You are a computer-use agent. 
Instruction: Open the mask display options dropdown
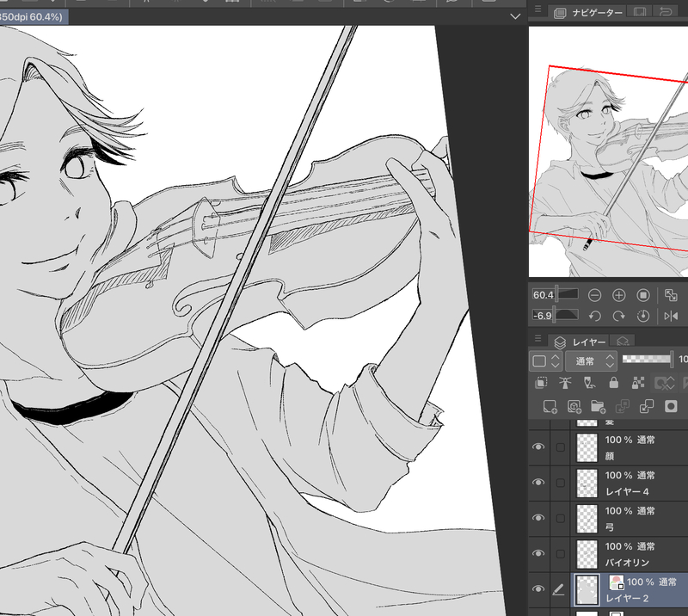point(664,384)
